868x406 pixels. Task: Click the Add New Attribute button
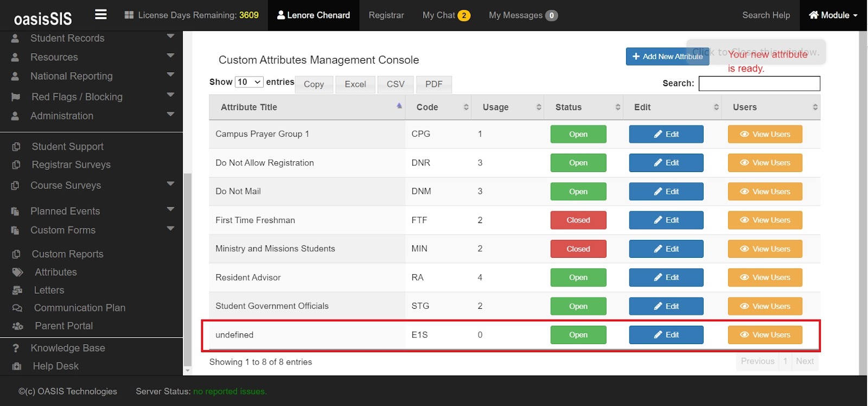[x=667, y=56]
